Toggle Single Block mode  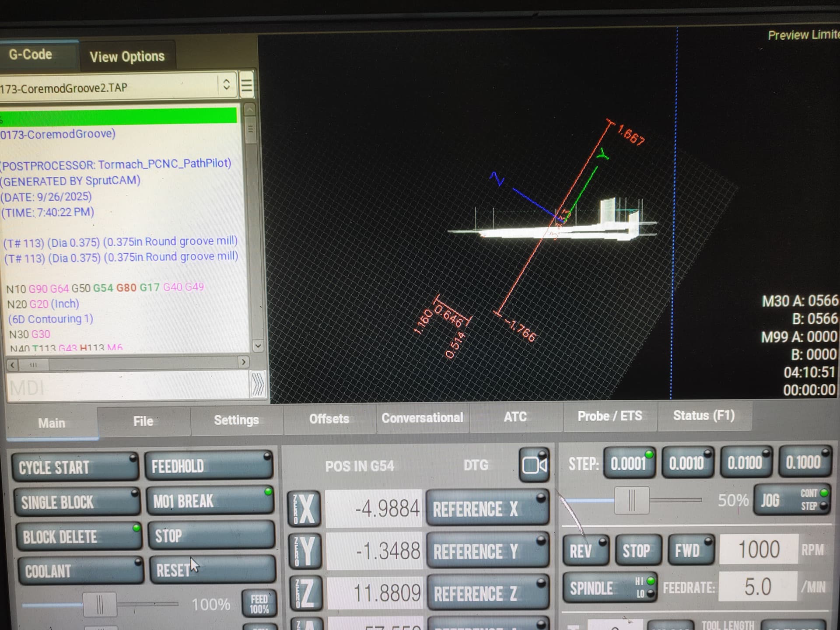click(77, 502)
